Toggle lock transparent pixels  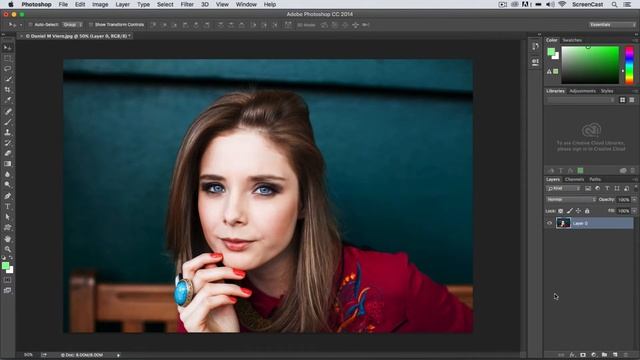(560, 211)
